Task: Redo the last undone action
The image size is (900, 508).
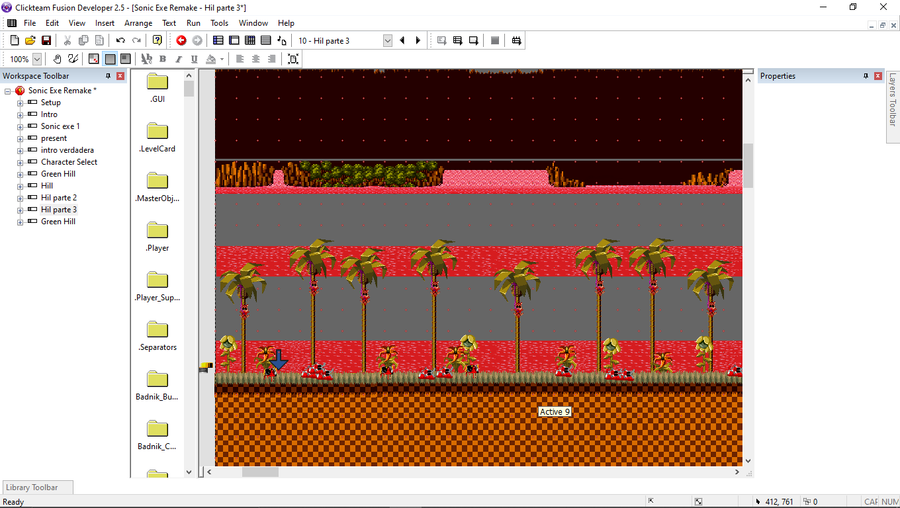Action: pyautogui.click(x=137, y=40)
